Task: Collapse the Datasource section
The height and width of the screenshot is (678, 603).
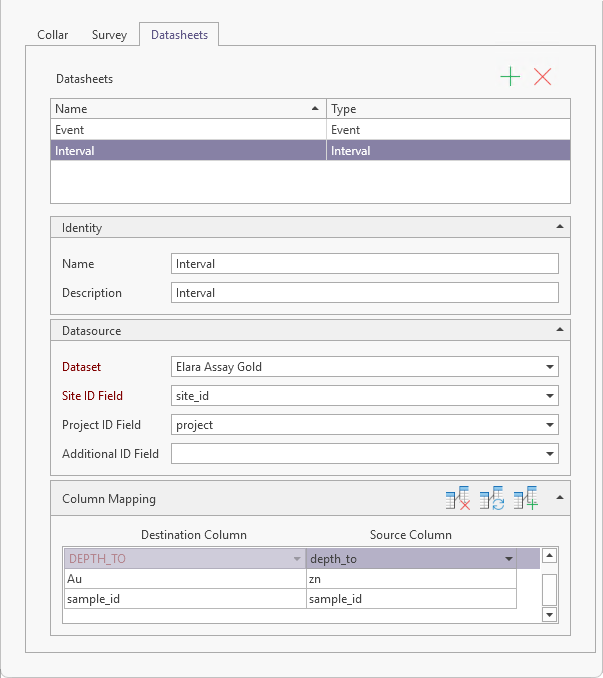Action: (x=559, y=330)
